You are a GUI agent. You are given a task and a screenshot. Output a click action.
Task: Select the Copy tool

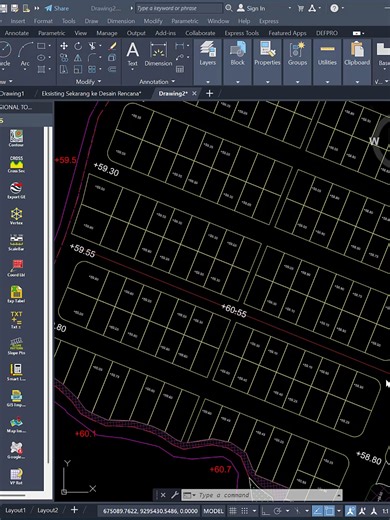(64, 58)
